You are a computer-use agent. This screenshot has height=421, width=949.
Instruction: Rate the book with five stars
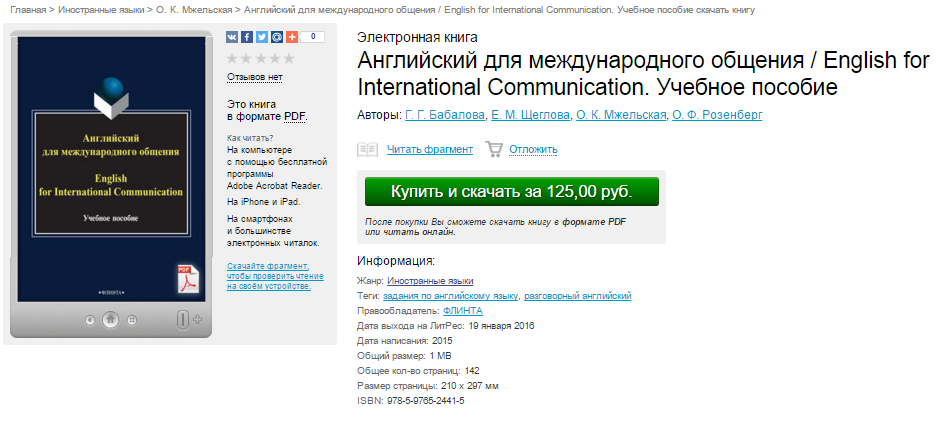pos(289,59)
